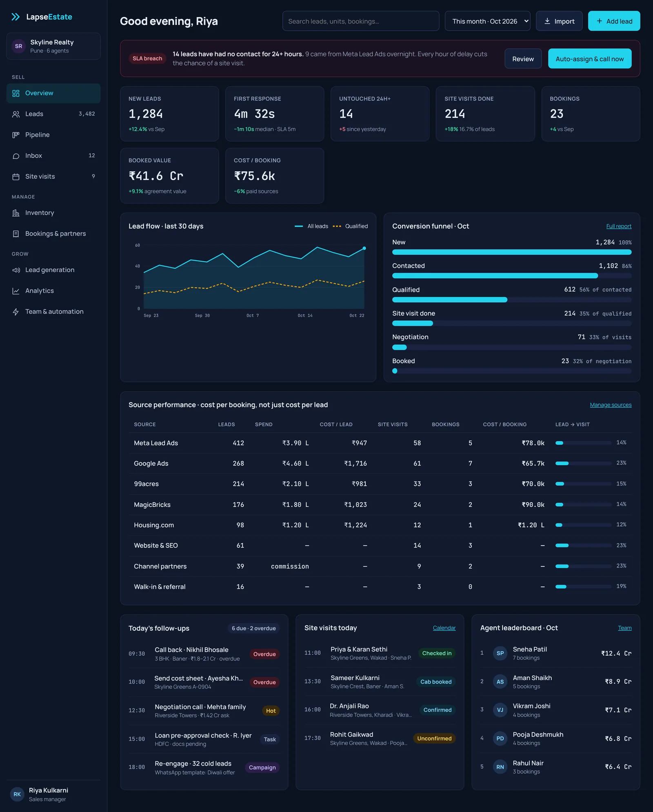
Task: Click the Review button in SLA alert
Action: (x=523, y=59)
